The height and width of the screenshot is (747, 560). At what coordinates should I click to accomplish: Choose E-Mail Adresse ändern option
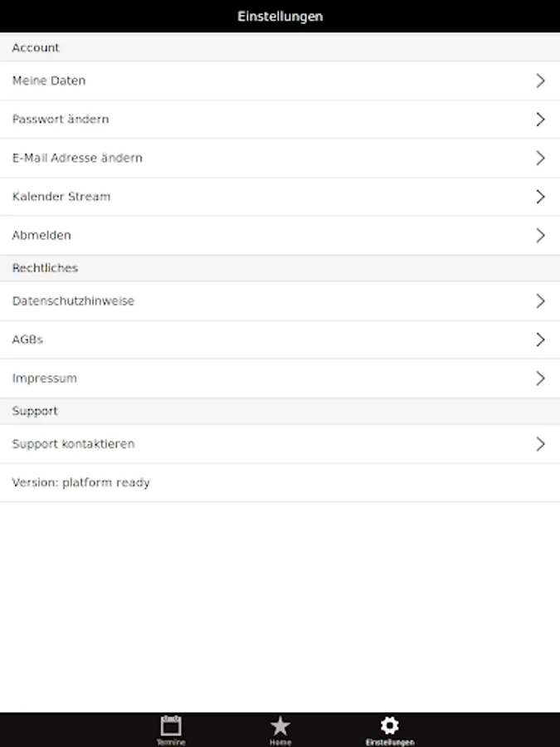tap(77, 158)
